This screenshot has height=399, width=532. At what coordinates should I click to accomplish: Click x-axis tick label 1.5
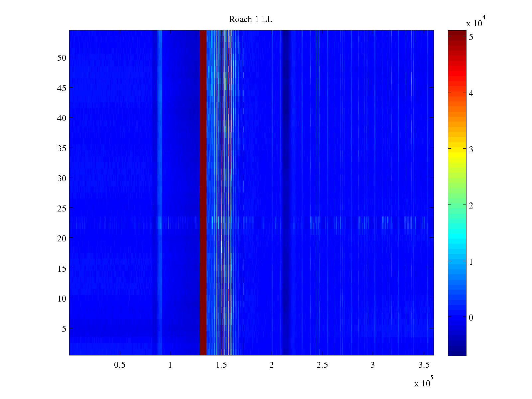221,365
